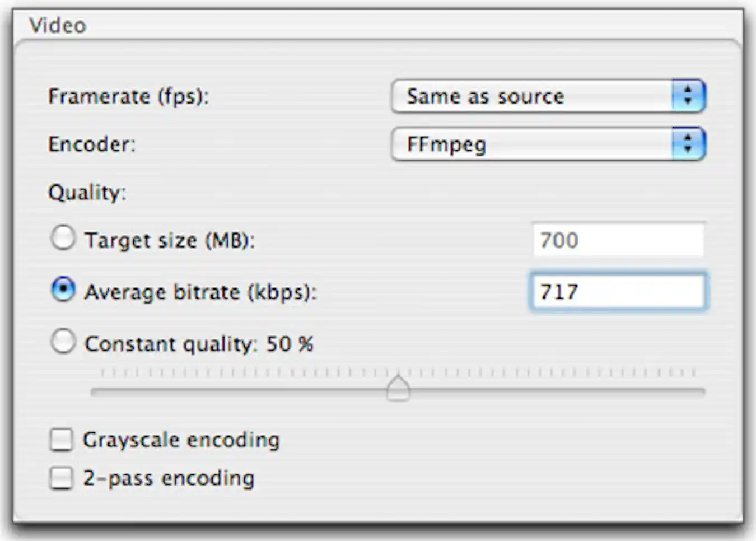Click the Target size input showing 700

click(619, 240)
